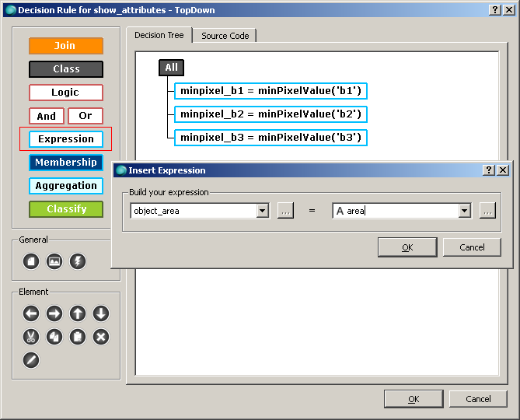The height and width of the screenshot is (420, 520).
Task: Cut the element with the scissors icon
Action: pos(31,337)
